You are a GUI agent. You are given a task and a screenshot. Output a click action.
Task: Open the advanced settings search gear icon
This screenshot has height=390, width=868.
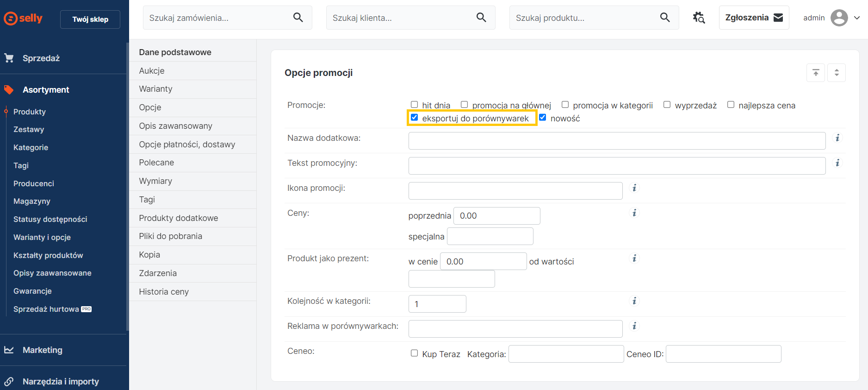tap(699, 18)
